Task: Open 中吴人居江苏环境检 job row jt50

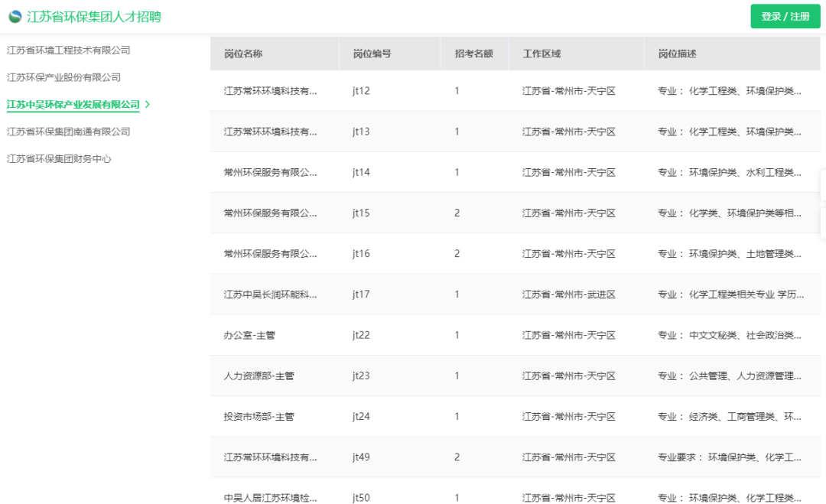Action: click(270, 498)
